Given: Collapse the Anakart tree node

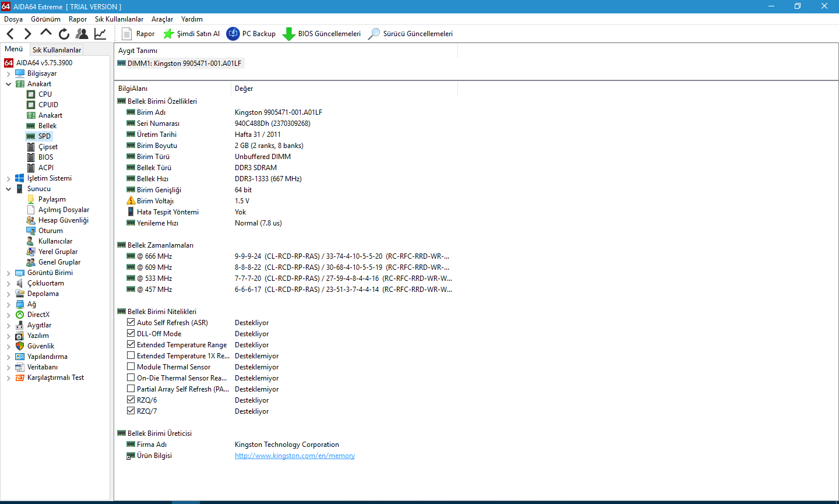Looking at the screenshot, I should pos(8,84).
